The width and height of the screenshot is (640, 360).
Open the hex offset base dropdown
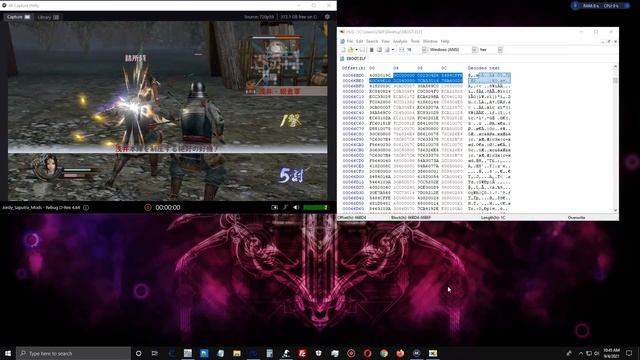[x=500, y=50]
